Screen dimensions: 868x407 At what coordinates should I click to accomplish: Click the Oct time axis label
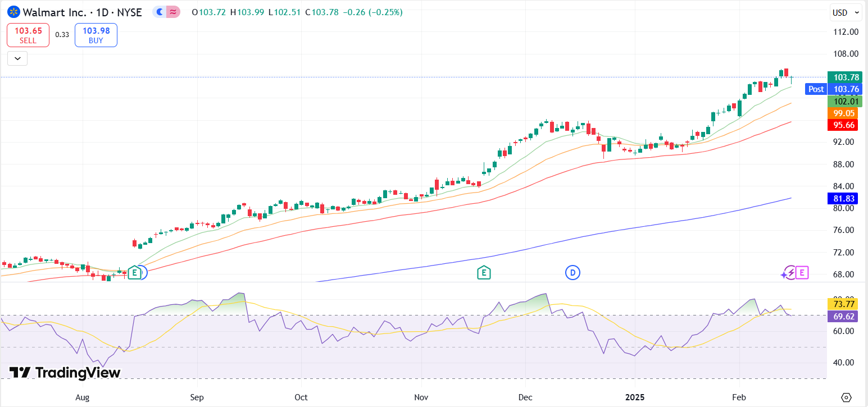(x=301, y=397)
